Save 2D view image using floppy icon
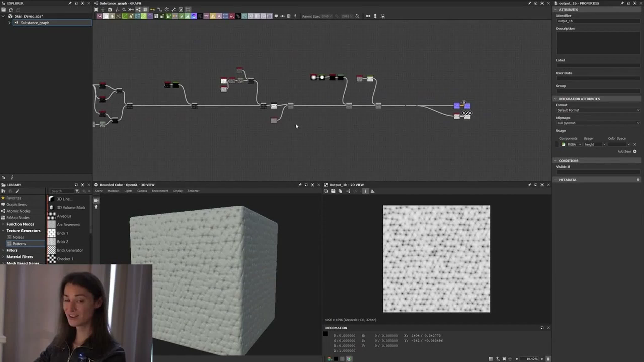The height and width of the screenshot is (362, 644). point(333,191)
